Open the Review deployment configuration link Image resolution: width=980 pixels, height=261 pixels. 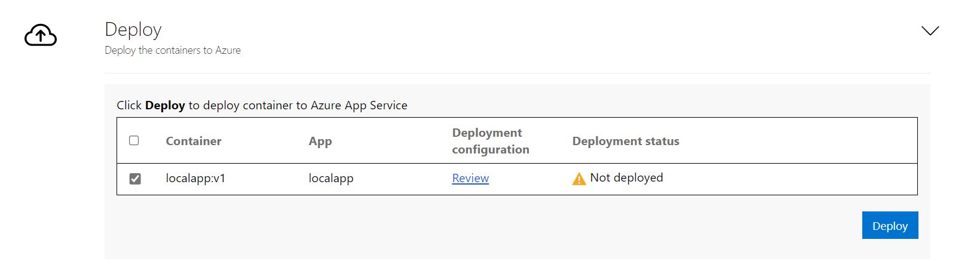pos(470,178)
